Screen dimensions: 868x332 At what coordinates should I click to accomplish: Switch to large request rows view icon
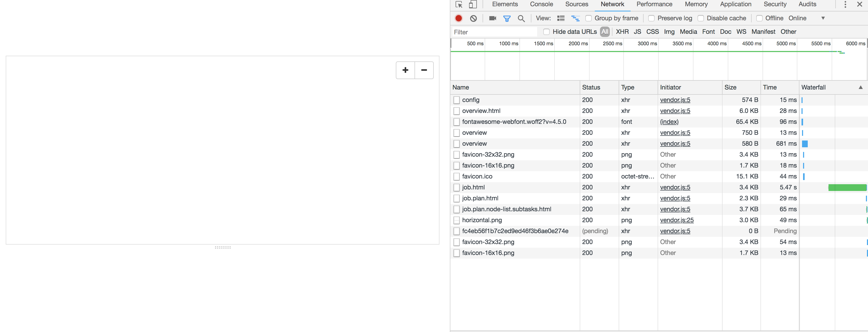(561, 18)
